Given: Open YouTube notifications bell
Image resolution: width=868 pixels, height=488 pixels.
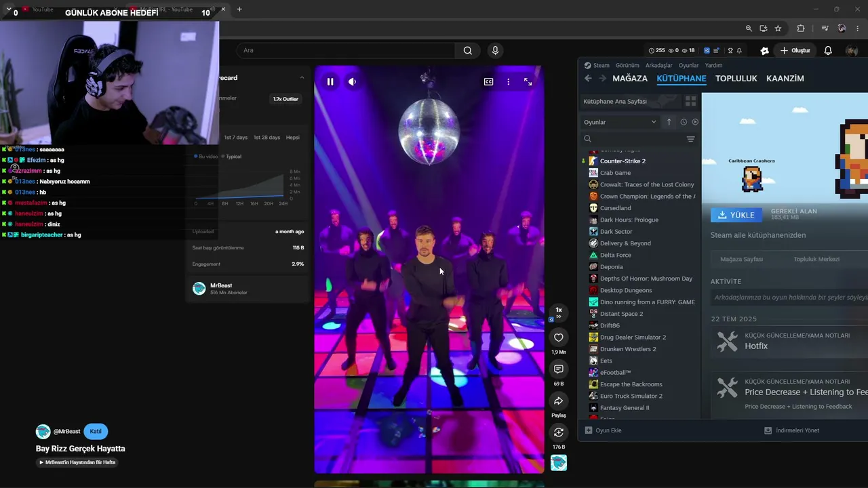Looking at the screenshot, I should [828, 51].
